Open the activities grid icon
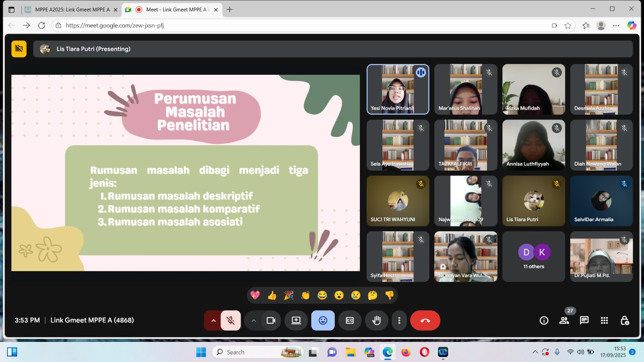This screenshot has height=362, width=644. click(x=604, y=321)
